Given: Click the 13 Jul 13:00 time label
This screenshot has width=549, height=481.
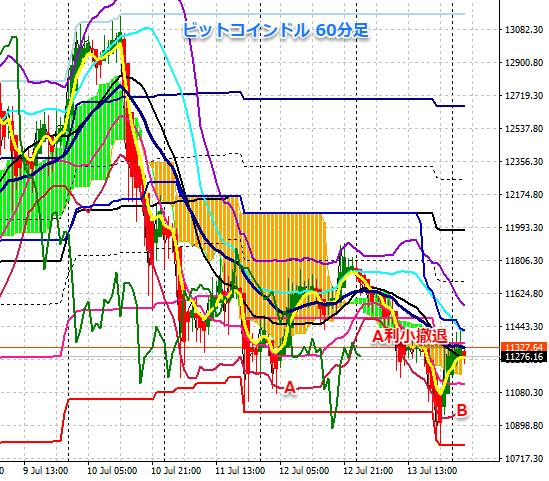Looking at the screenshot, I should (x=432, y=470).
